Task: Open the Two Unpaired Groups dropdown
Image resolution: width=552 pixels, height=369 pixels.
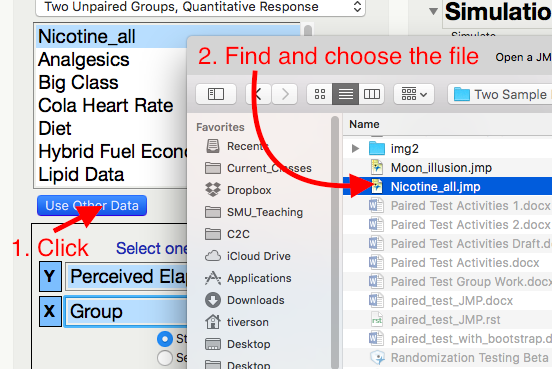Action: [200, 7]
